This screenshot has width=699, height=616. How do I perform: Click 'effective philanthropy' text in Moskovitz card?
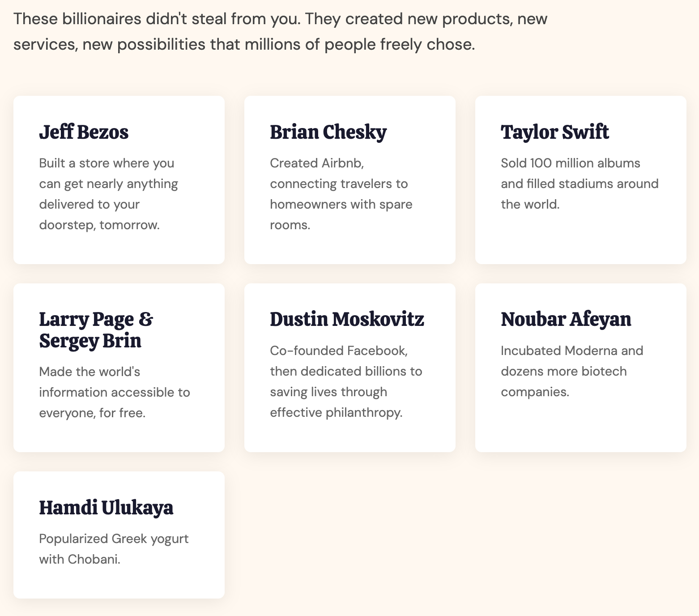point(336,413)
